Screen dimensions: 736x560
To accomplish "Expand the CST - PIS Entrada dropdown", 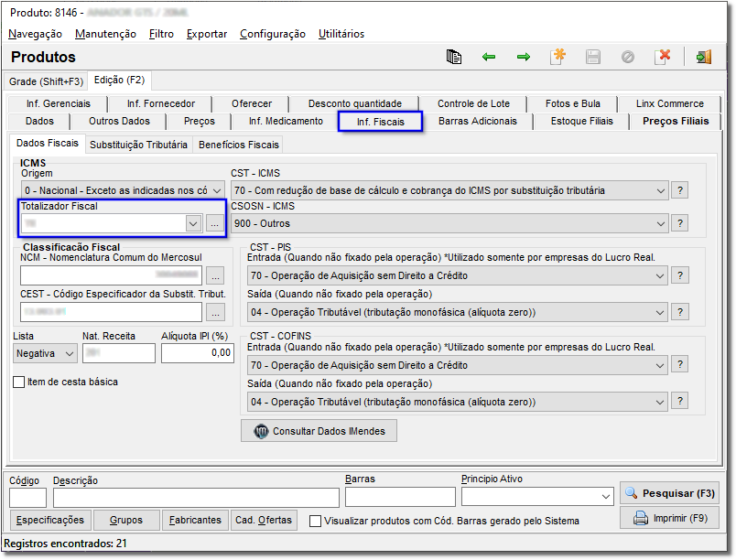I will pos(659,275).
